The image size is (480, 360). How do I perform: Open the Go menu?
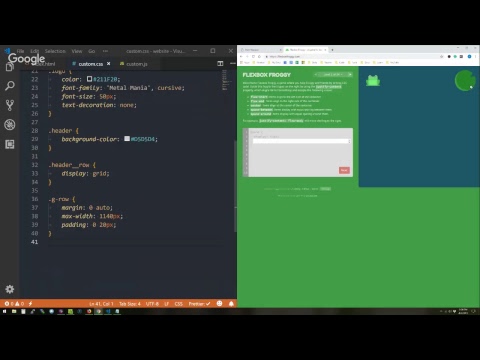pyautogui.click(x=92, y=51)
